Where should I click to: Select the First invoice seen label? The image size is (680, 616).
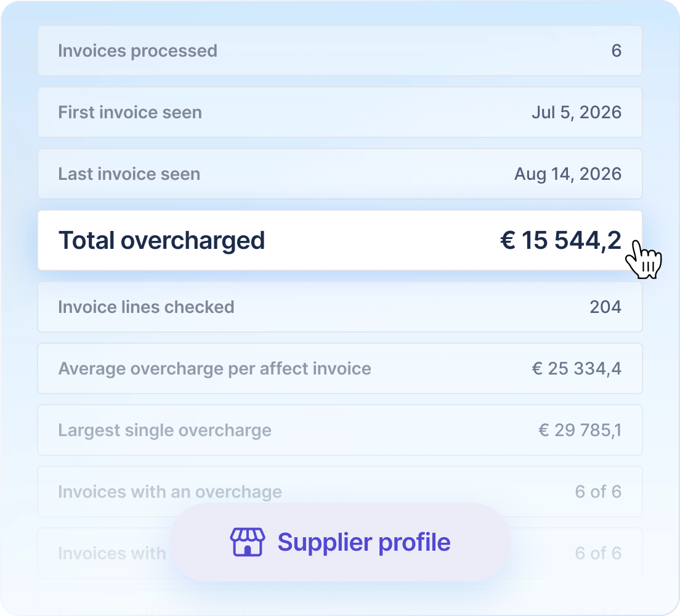point(130,112)
